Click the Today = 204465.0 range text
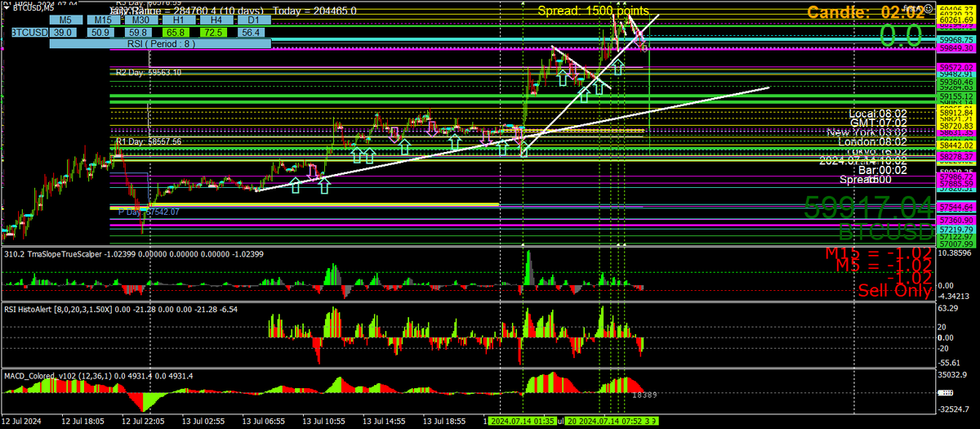The width and height of the screenshot is (980, 429). [x=314, y=11]
